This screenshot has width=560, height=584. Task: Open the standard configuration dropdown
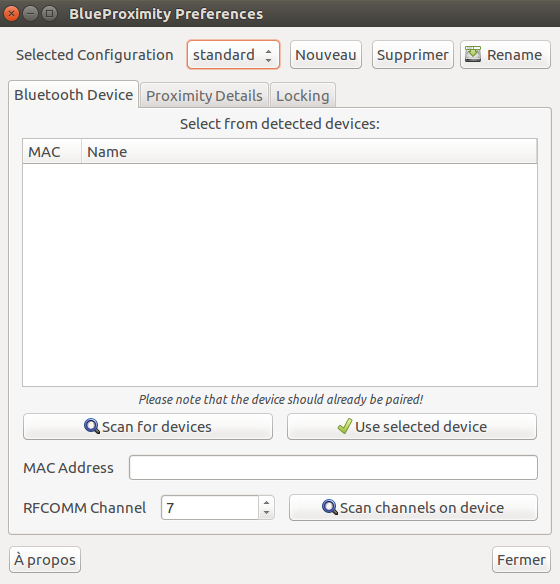tap(233, 55)
